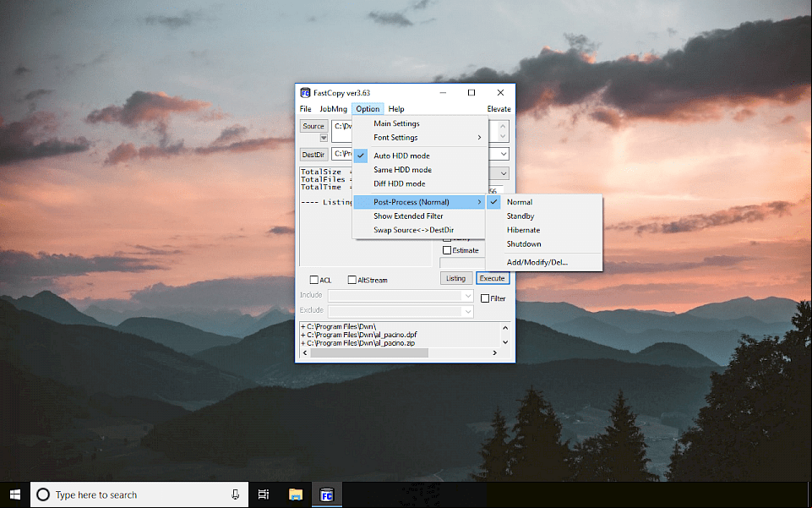Enable the AltStream checkbox

[x=352, y=280]
